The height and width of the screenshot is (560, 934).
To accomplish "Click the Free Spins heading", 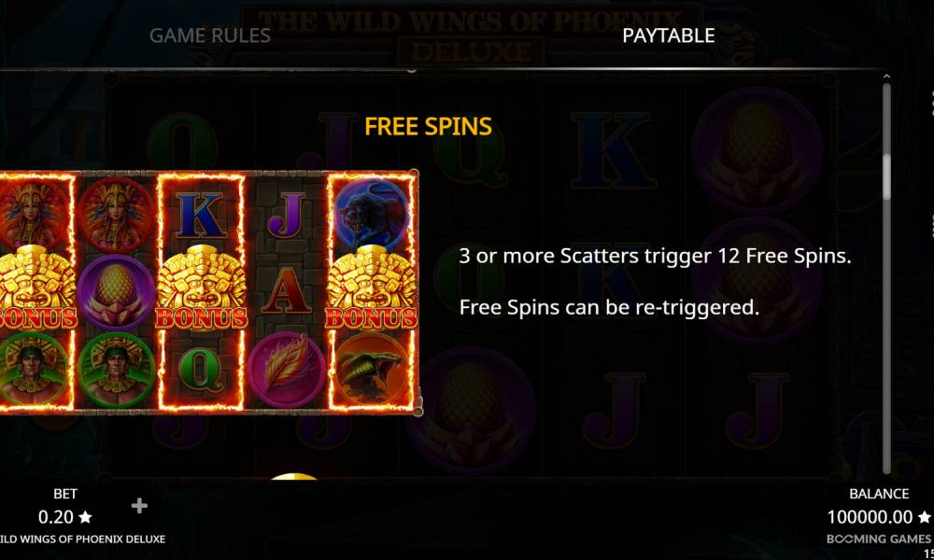I will click(x=429, y=126).
